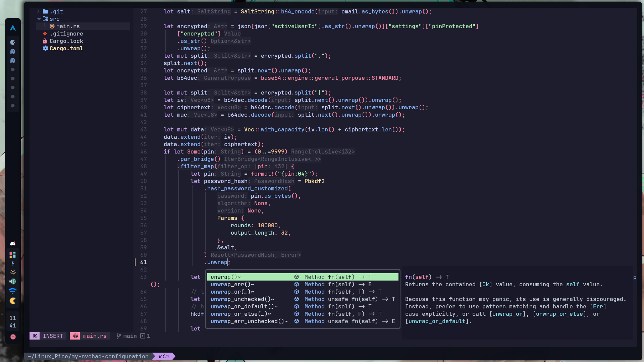Image resolution: width=644 pixels, height=362 pixels.
Task: Select the first empty workspace dot
Action: 13,69
